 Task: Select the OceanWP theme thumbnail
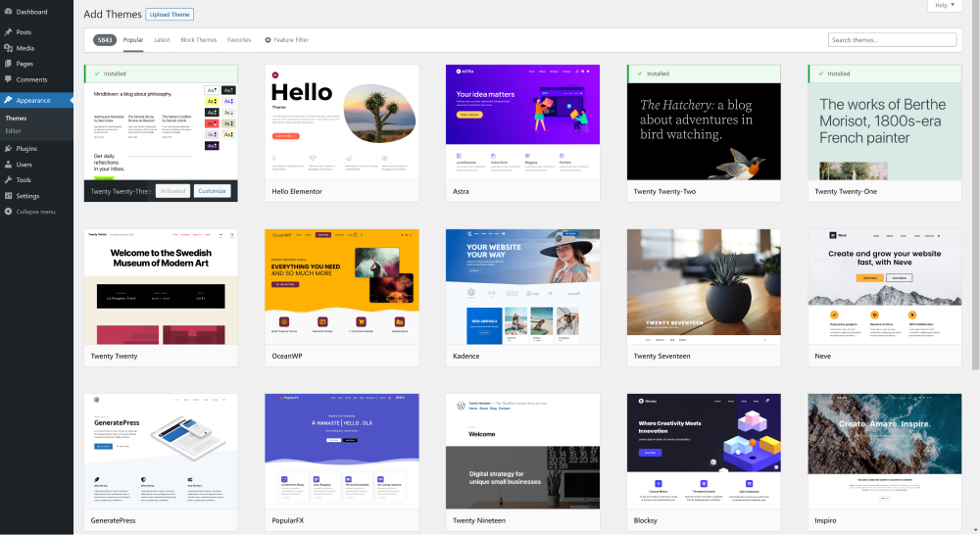[x=342, y=287]
